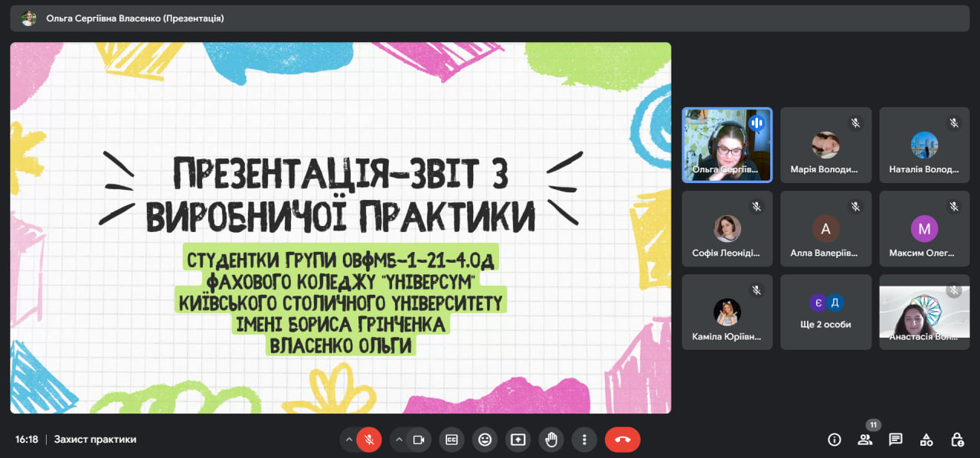Select Софія Леоніді... participant tile
Image resolution: width=980 pixels, height=458 pixels.
[727, 228]
